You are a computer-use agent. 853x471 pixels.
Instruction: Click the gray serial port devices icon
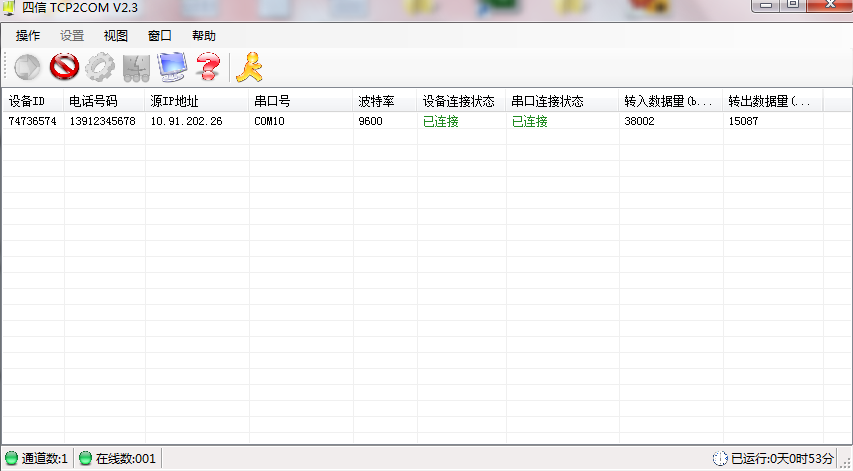(x=136, y=67)
